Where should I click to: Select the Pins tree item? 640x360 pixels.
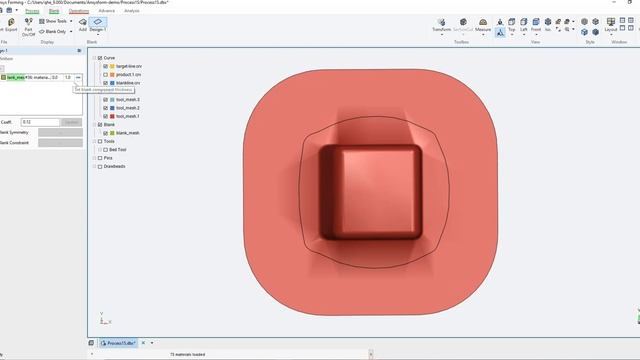pos(108,158)
